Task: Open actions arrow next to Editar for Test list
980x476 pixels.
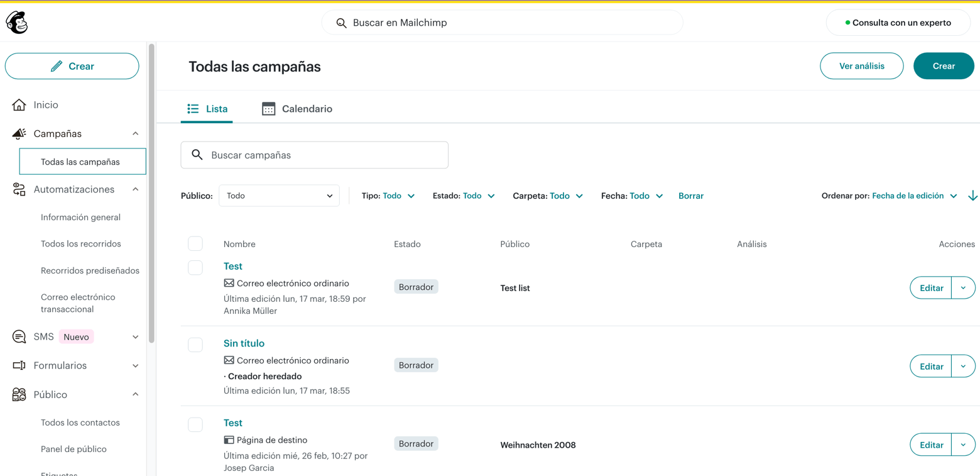Action: pyautogui.click(x=963, y=288)
